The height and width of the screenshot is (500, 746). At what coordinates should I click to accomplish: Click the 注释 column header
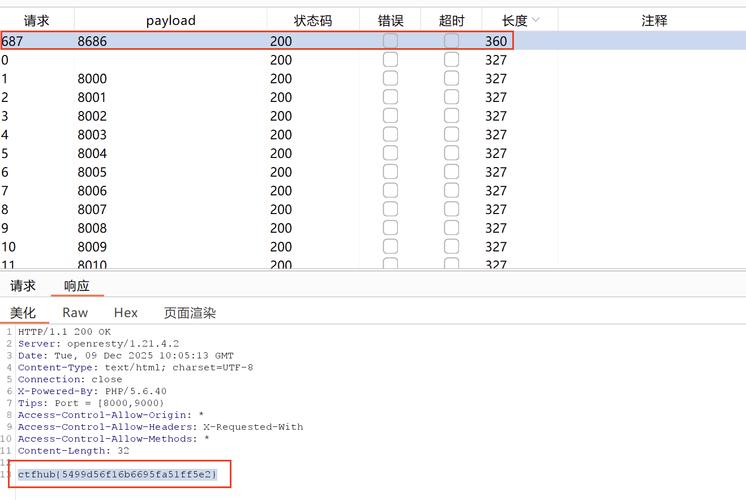point(653,20)
